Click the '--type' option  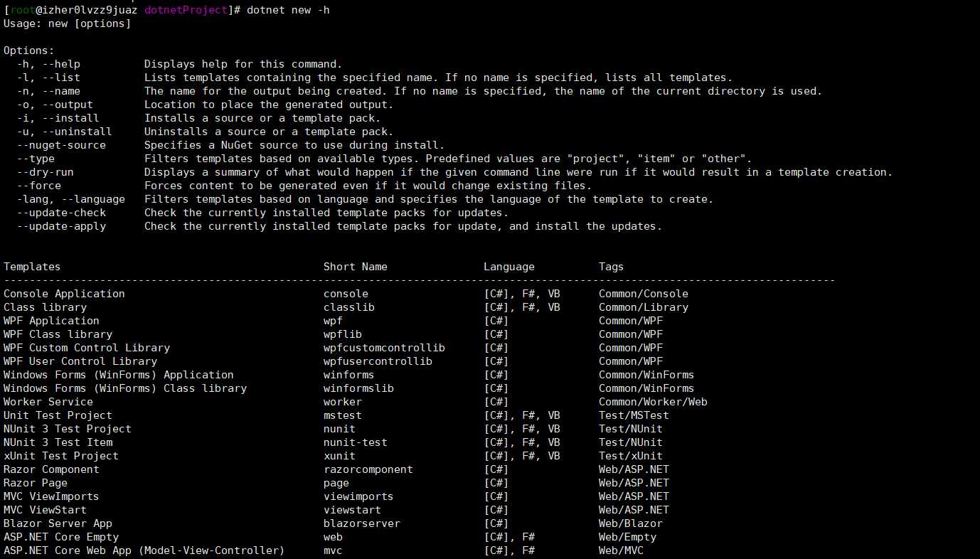(36, 159)
